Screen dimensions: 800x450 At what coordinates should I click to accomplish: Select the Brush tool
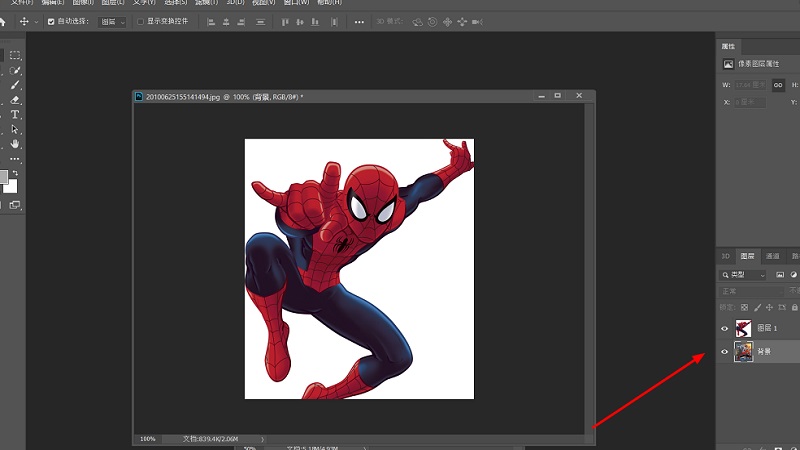(15, 85)
